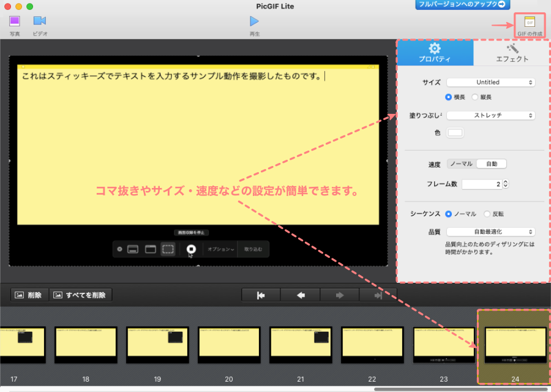Click the すべてを削除 delete all button
Image resolution: width=551 pixels, height=392 pixels.
(x=80, y=295)
